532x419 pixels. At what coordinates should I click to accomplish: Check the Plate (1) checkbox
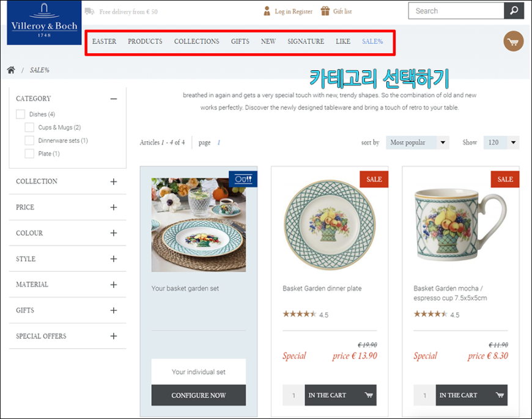pyautogui.click(x=29, y=153)
